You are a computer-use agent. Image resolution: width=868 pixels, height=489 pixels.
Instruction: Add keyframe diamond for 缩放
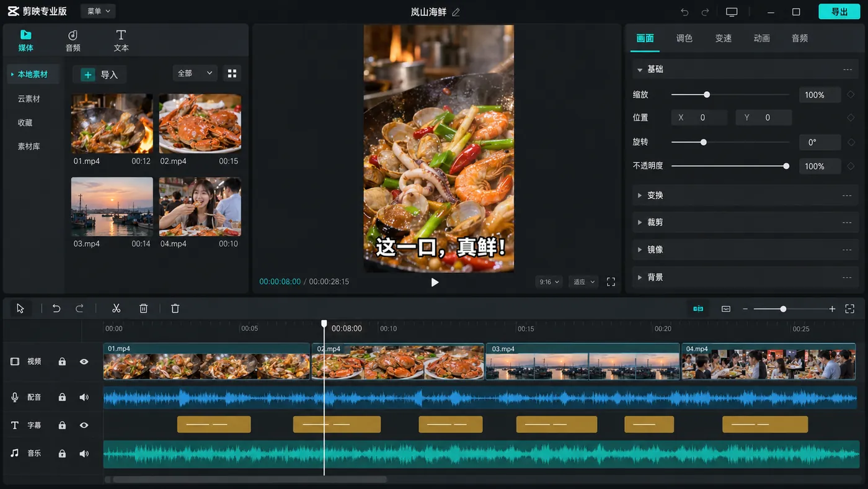[851, 95]
